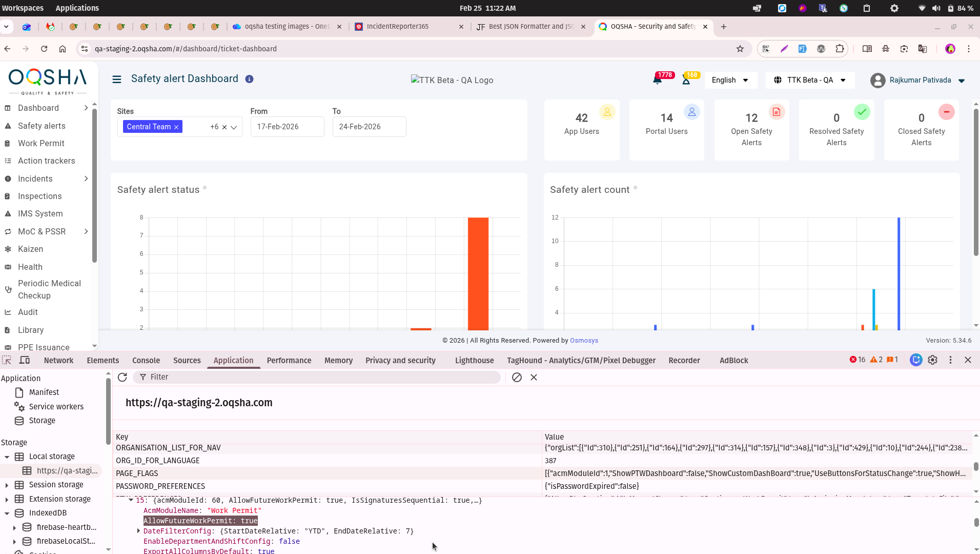Expand the DateFilterConfig object property
Image resolution: width=980 pixels, height=554 pixels.
pyautogui.click(x=138, y=531)
